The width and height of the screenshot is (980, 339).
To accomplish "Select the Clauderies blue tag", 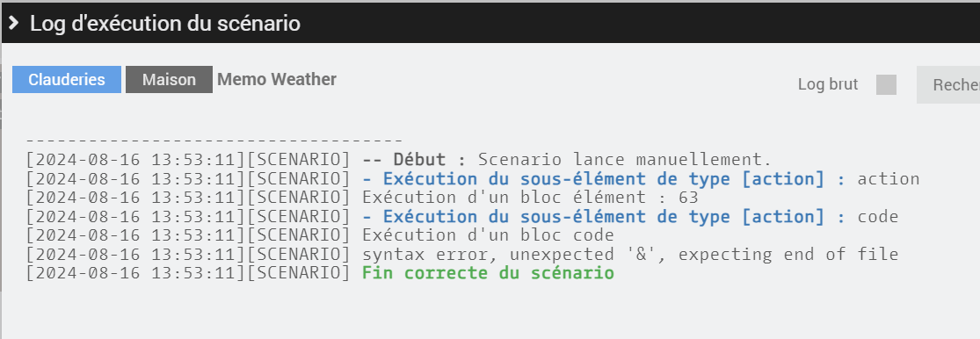I will pos(67,80).
